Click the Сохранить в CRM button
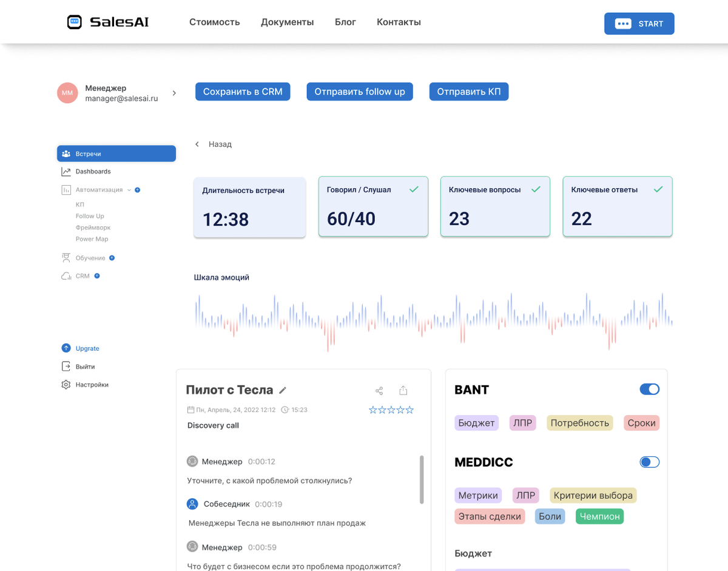The width and height of the screenshot is (728, 571). pos(243,91)
